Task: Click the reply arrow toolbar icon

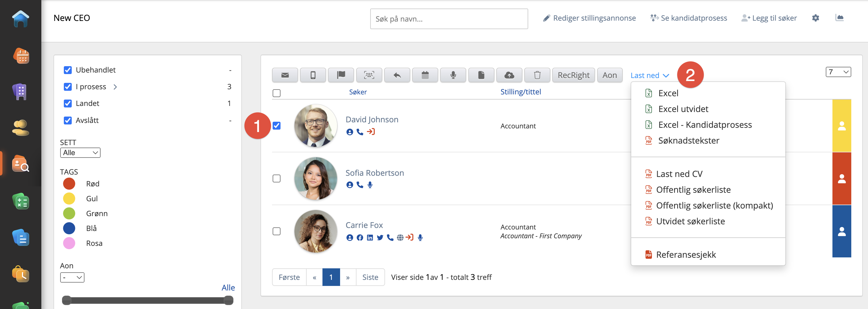Action: coord(397,75)
